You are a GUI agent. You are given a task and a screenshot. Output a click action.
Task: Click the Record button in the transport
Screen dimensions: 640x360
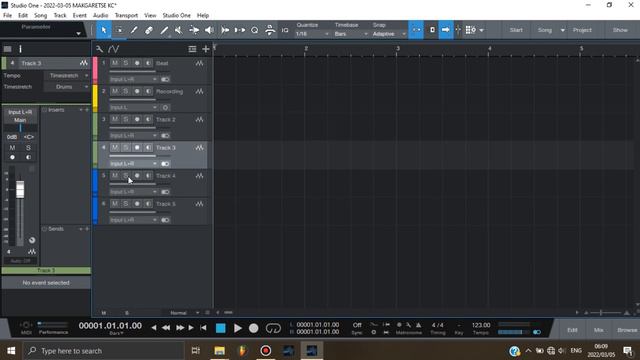[253, 328]
